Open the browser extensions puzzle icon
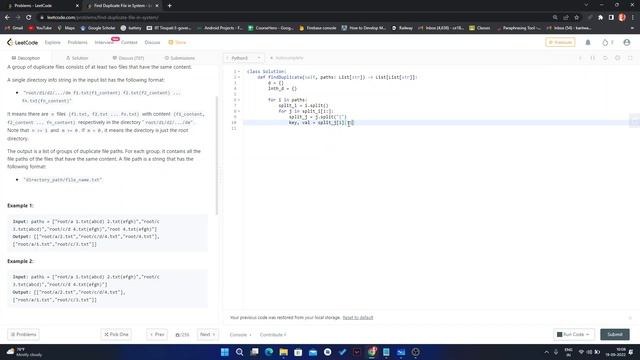 (x=600, y=18)
